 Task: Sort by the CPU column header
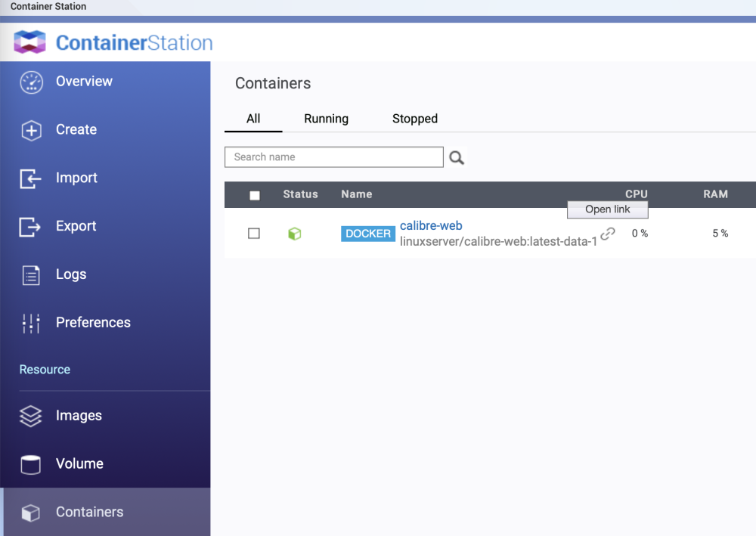pyautogui.click(x=637, y=194)
